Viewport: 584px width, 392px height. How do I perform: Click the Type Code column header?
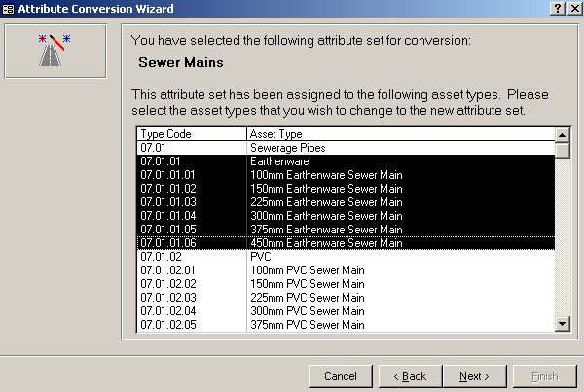tap(192, 134)
